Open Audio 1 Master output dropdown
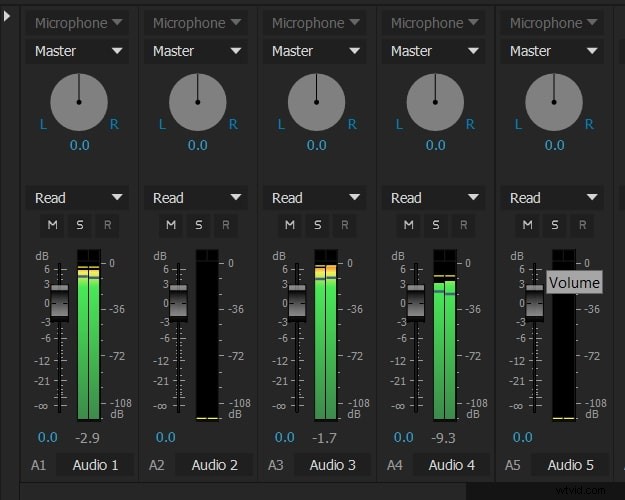Viewport: 625px width, 500px height. (77, 51)
